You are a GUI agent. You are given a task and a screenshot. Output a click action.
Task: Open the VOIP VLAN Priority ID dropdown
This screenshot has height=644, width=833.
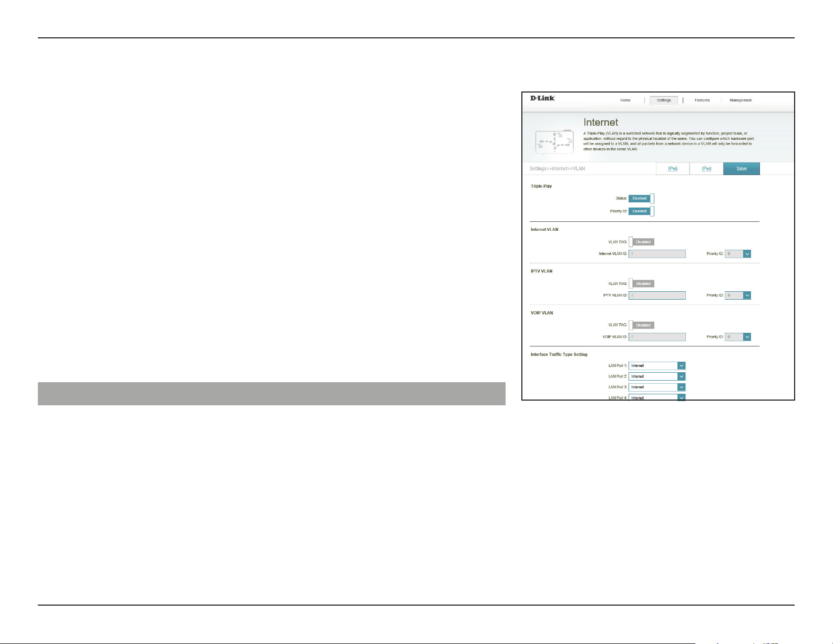pyautogui.click(x=738, y=337)
